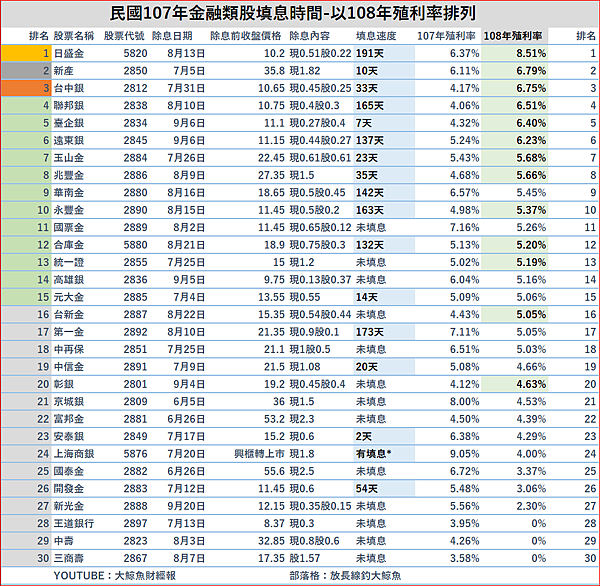Click the gray rank 2 cell
The height and width of the screenshot is (586, 600).
pyautogui.click(x=26, y=71)
